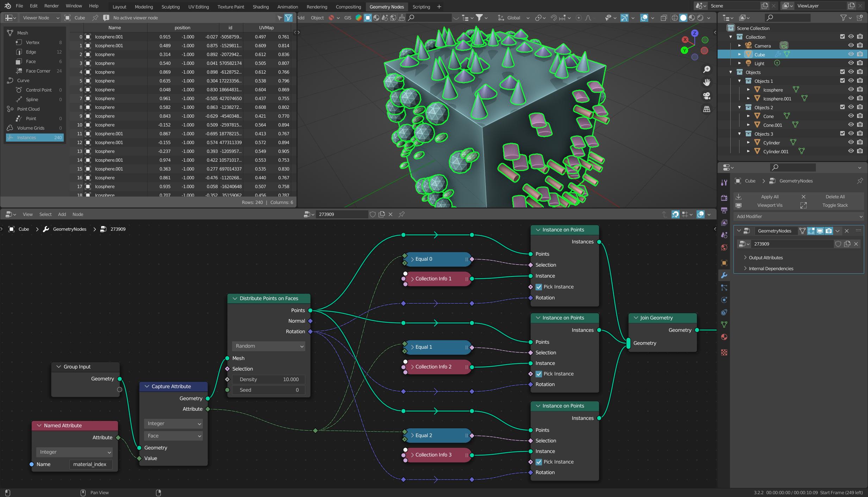Toggle X-ray mode in viewport header

[x=663, y=18]
